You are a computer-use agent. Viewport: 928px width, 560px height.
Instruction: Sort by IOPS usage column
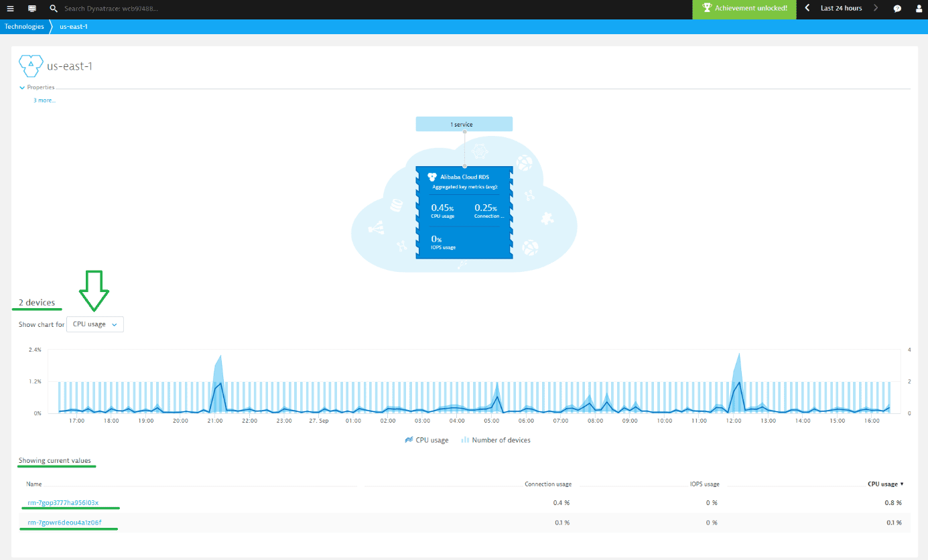[x=704, y=484]
